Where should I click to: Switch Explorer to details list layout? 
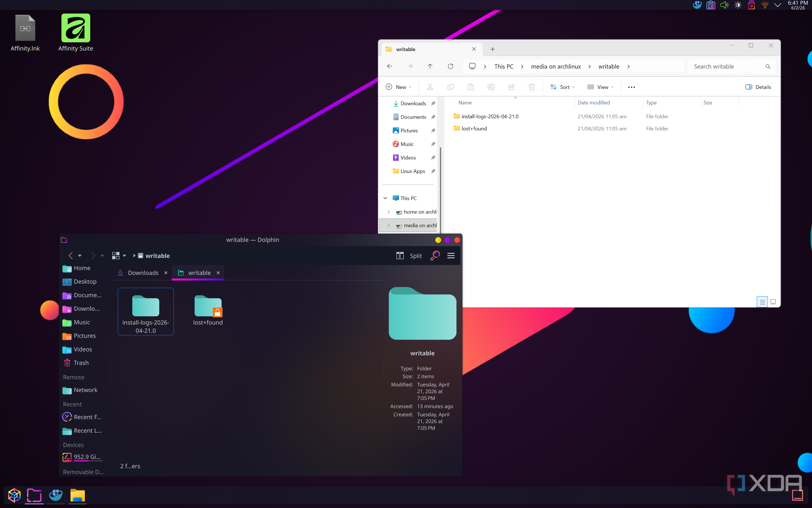762,302
